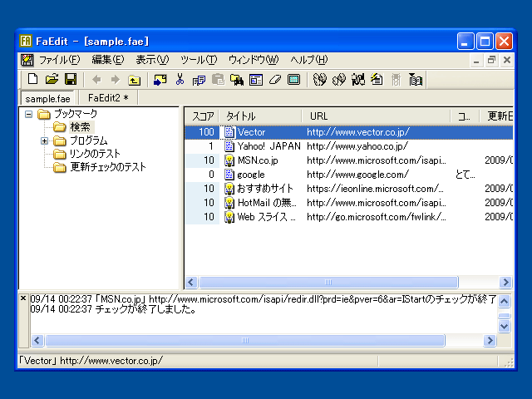Click the lightning bolt document icon
Screen dimensions: 532x399
click(377, 80)
